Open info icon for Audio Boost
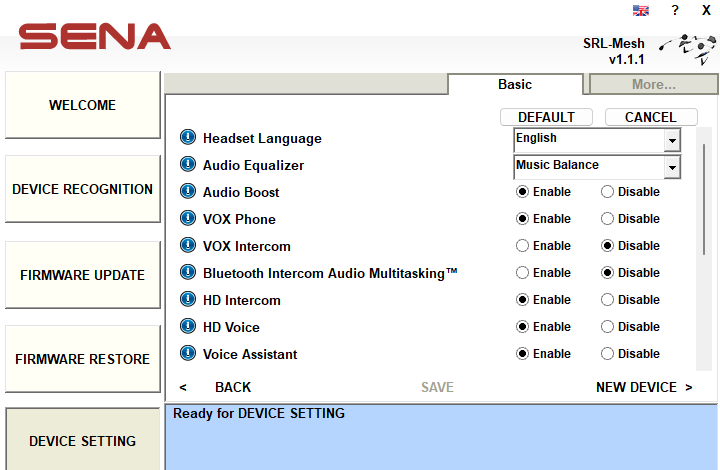 [x=187, y=192]
